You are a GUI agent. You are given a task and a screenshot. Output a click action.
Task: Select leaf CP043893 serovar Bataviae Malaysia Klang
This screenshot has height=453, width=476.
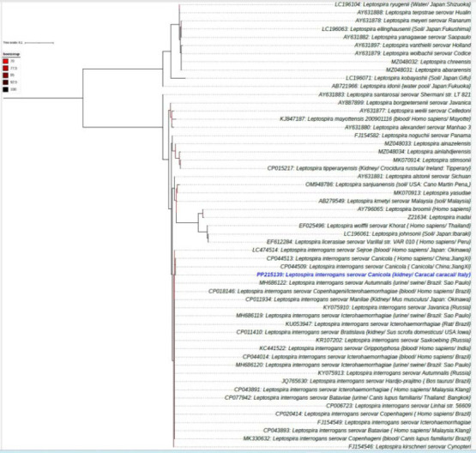(x=367, y=431)
